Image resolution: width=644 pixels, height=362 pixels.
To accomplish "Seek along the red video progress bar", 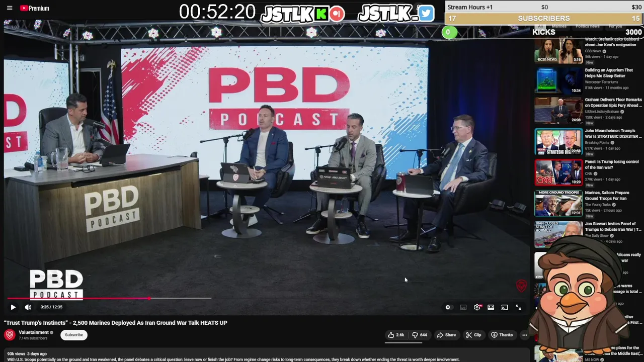I will (x=78, y=298).
